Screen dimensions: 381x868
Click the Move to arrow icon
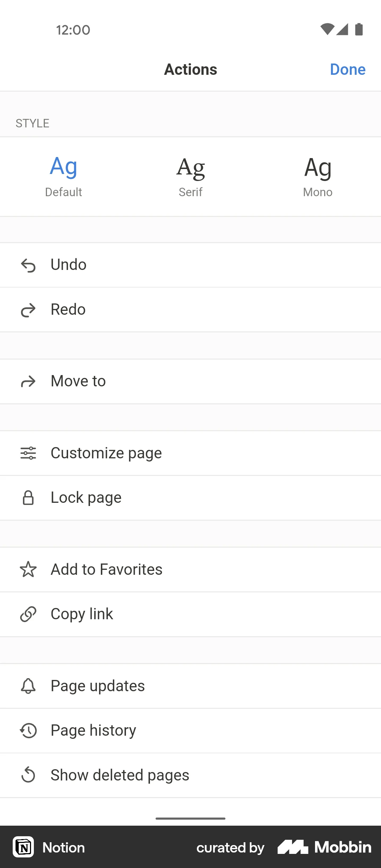pos(28,381)
